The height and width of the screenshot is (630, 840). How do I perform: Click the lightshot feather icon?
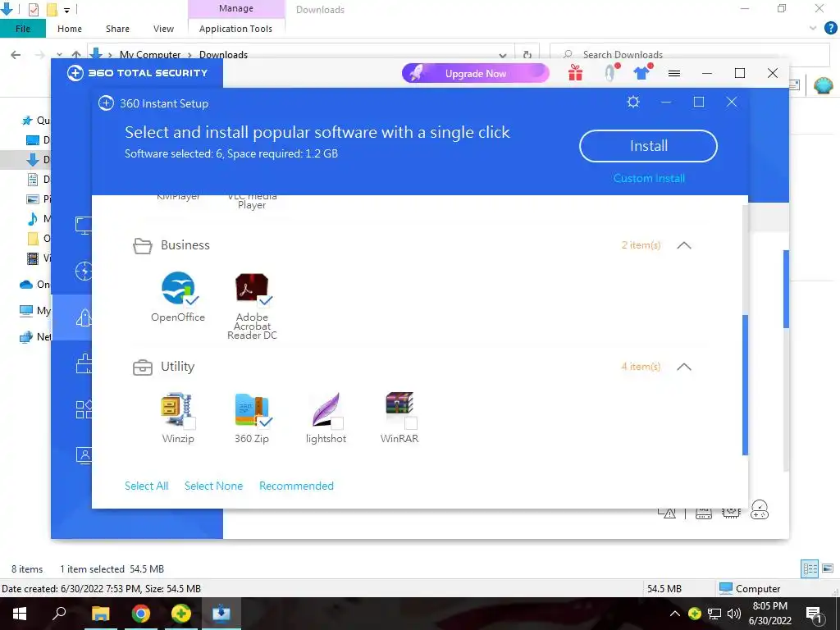pyautogui.click(x=326, y=410)
